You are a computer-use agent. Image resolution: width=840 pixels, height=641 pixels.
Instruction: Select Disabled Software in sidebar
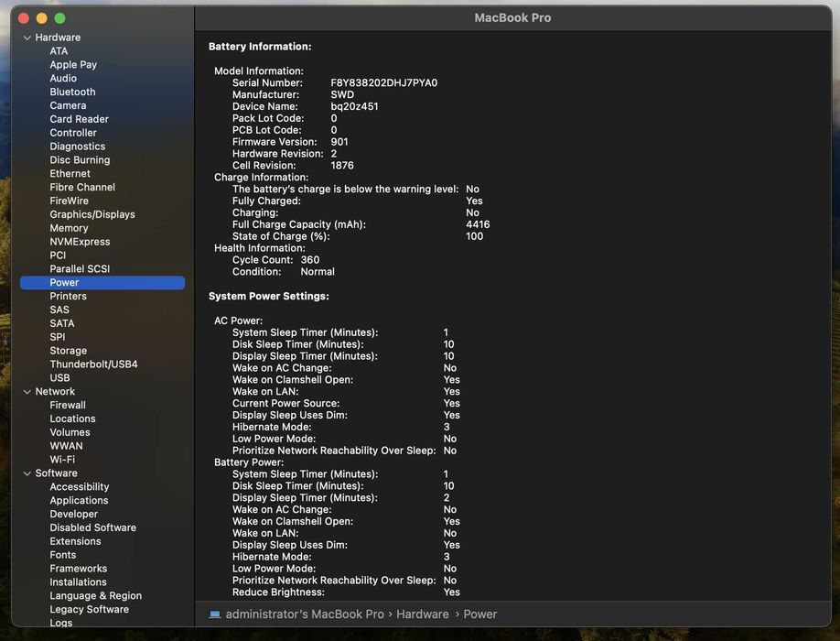coord(92,527)
